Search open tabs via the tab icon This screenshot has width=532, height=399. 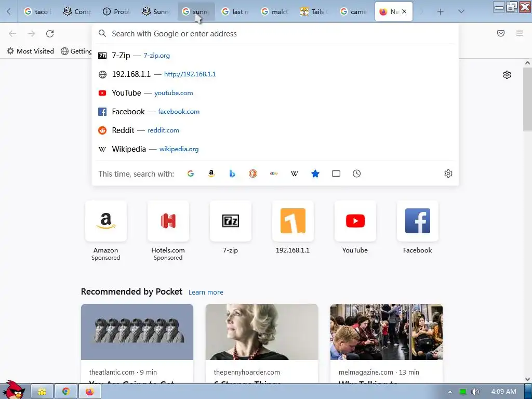tap(336, 174)
